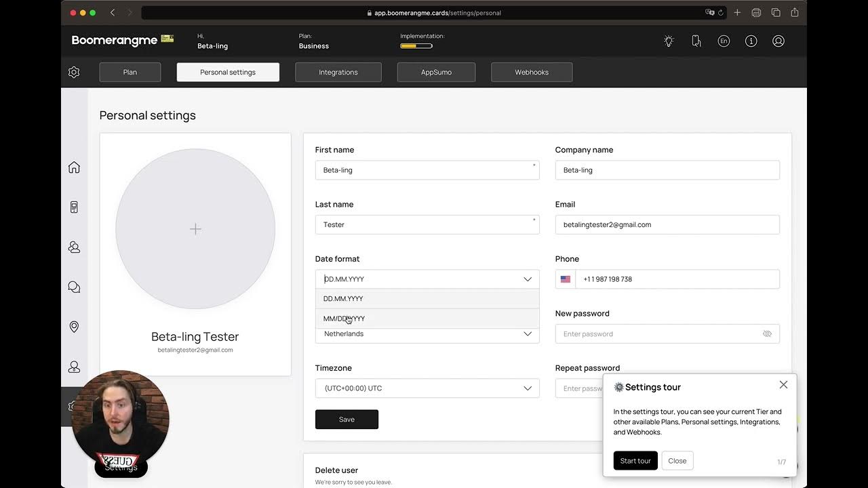Choose DD.MM.YYYY date format option
Viewport: 868px width, 488px height.
click(x=427, y=299)
